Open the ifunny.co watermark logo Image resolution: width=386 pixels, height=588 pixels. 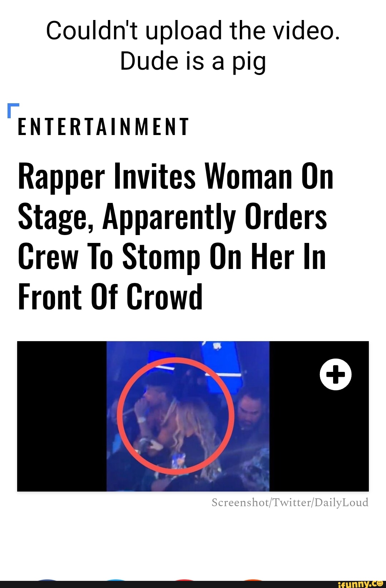point(360,583)
